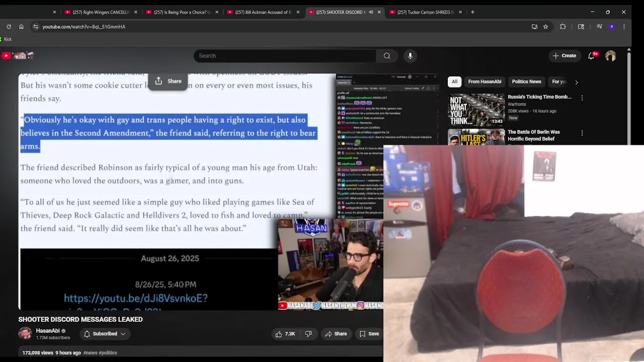Viewport: 644px width, 362px height.
Task: Open the Subscribed notification dropdown
Action: [105, 334]
